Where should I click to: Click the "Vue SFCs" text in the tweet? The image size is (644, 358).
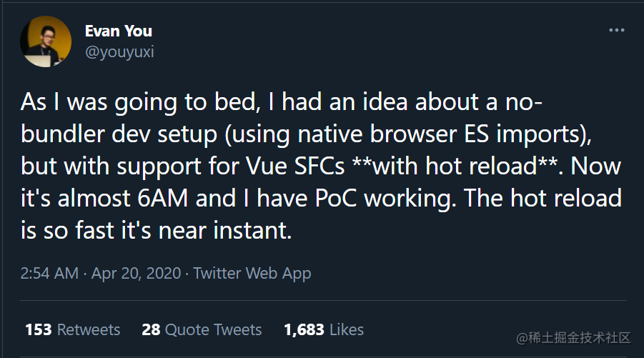(295, 166)
